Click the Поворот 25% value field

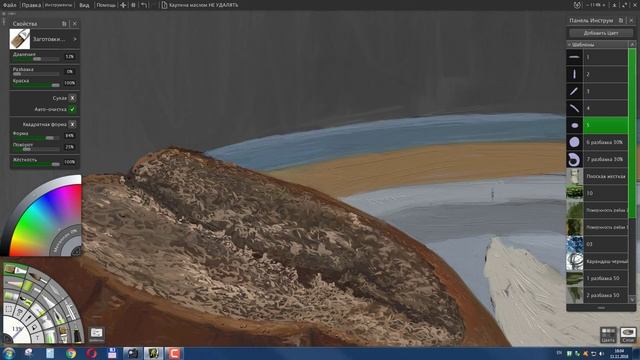tap(70, 147)
